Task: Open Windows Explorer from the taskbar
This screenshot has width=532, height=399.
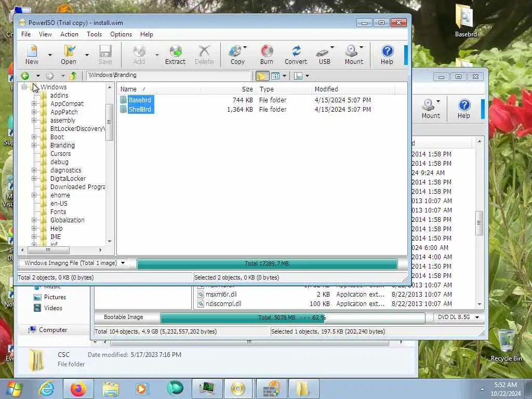Action: coord(111,389)
